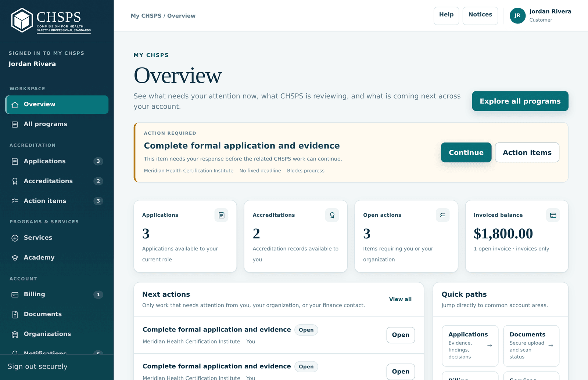This screenshot has width=588, height=380.
Task: Click the 'No fixed deadline' text
Action: [x=260, y=171]
